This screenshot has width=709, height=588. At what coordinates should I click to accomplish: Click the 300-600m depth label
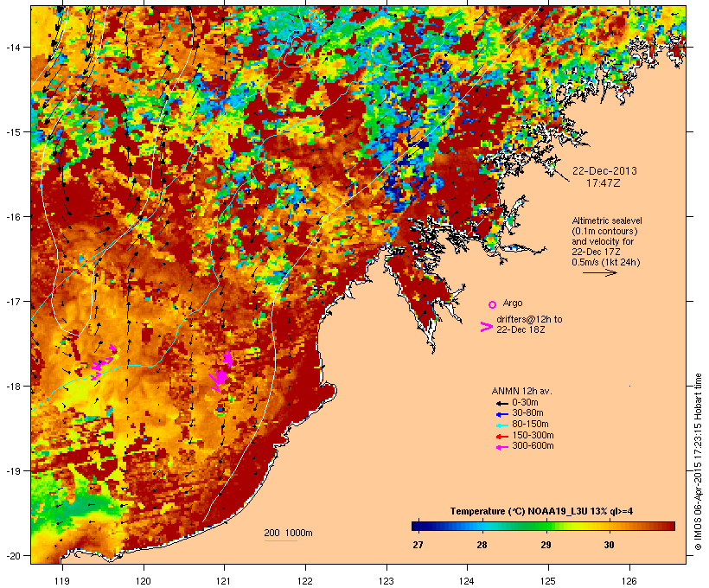click(533, 445)
